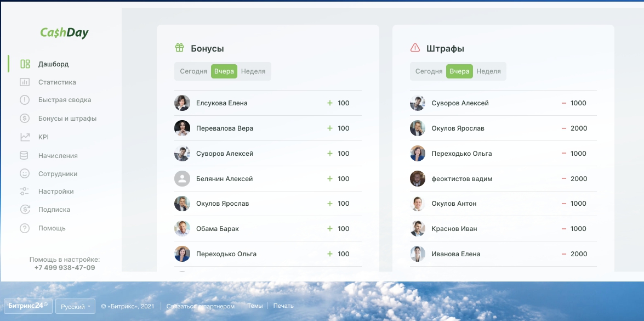Click the 2000 amount for Иванова Елена
This screenshot has height=321, width=644.
tap(579, 254)
